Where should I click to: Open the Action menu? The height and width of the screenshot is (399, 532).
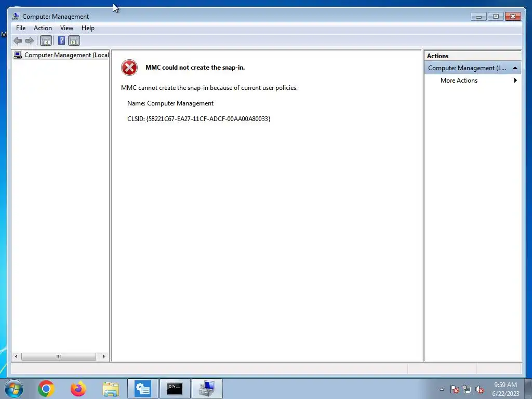43,28
